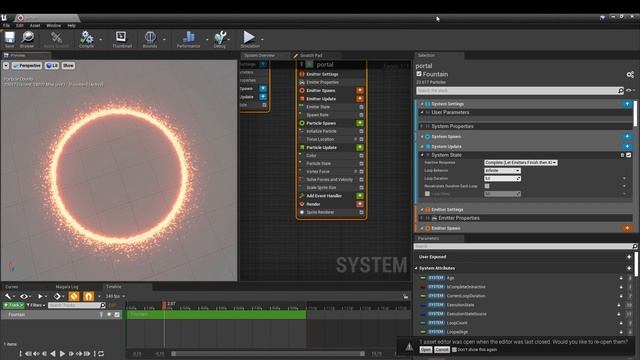Toggle System State module enabled checkbox
Image resolution: width=640 pixels, height=360 pixels.
629,155
